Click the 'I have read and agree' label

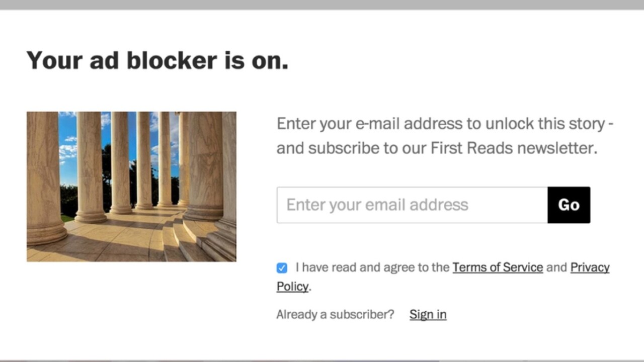pyautogui.click(x=372, y=267)
